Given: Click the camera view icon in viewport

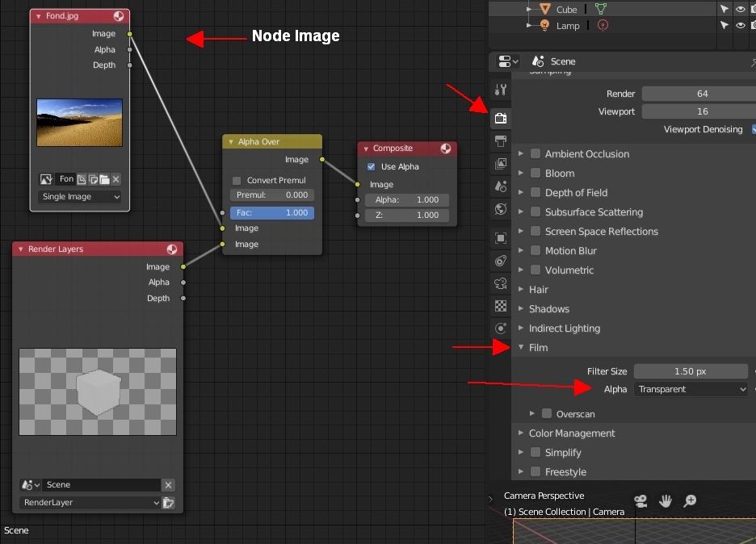Looking at the screenshot, I should pos(640,501).
